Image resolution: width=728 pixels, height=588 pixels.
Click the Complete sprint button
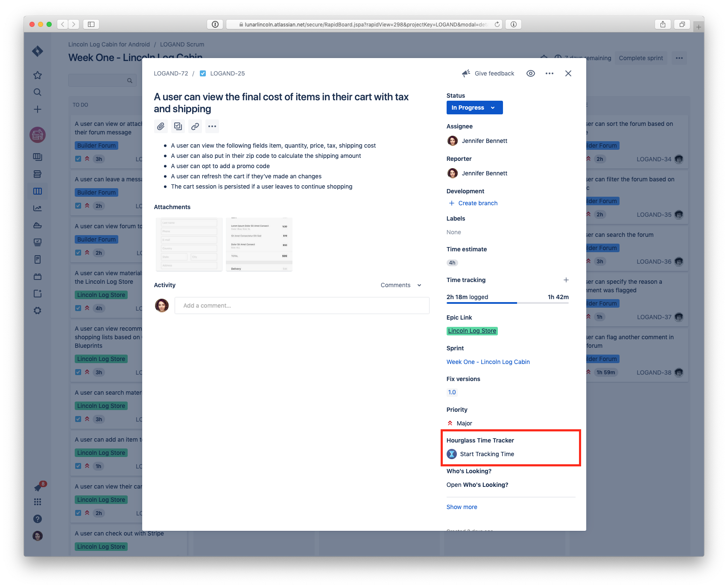point(641,58)
